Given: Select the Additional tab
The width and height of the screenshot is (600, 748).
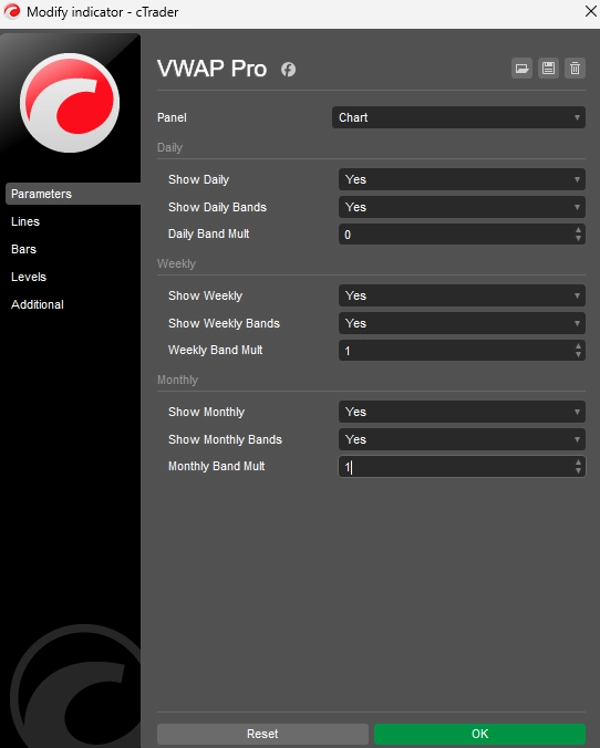Looking at the screenshot, I should pyautogui.click(x=37, y=305).
